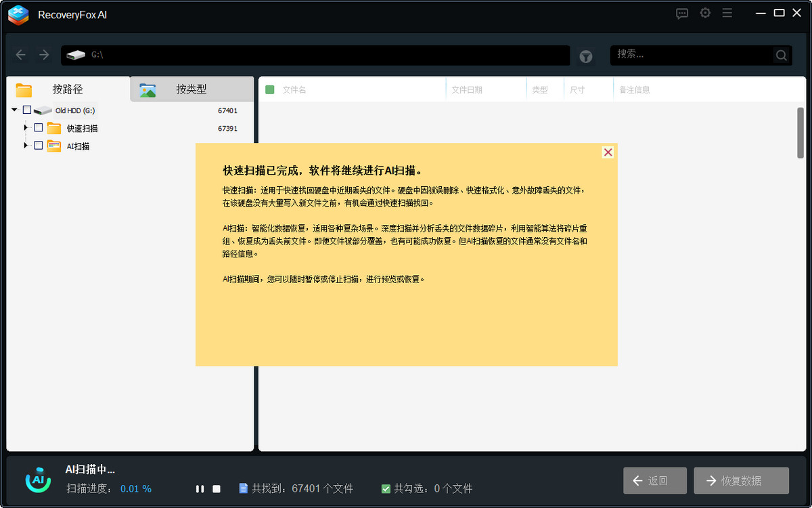Pause the AI scan
The width and height of the screenshot is (812, 508).
[200, 488]
